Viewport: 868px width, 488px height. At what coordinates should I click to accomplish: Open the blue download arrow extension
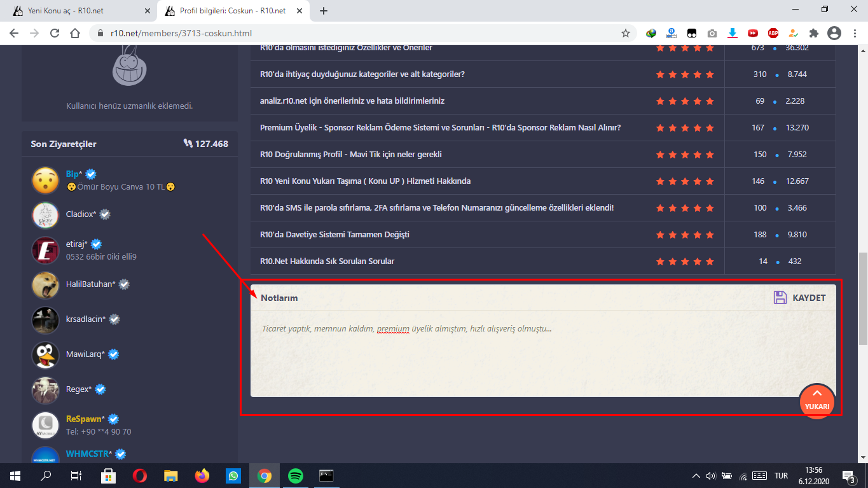(733, 33)
